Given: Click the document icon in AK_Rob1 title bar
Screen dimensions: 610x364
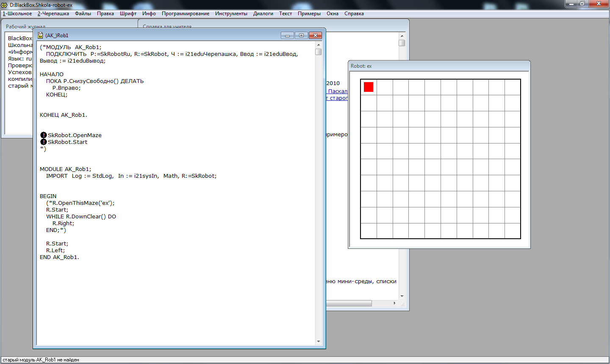Looking at the screenshot, I should (x=40, y=36).
